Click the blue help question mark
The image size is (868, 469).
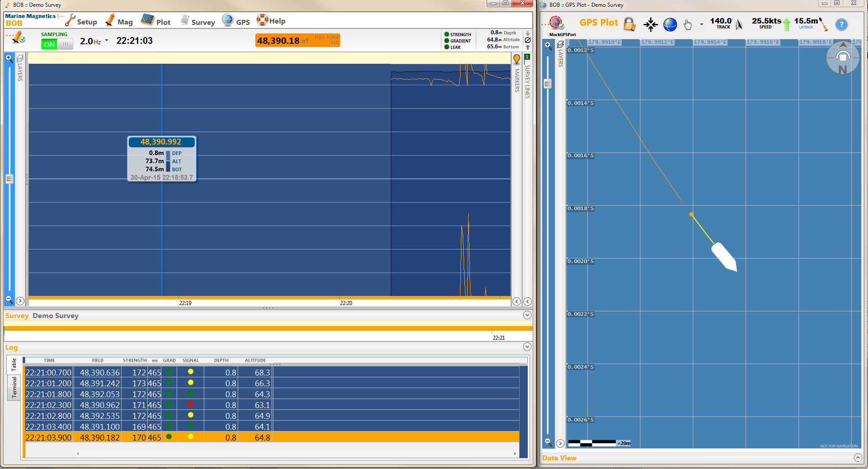pyautogui.click(x=841, y=25)
